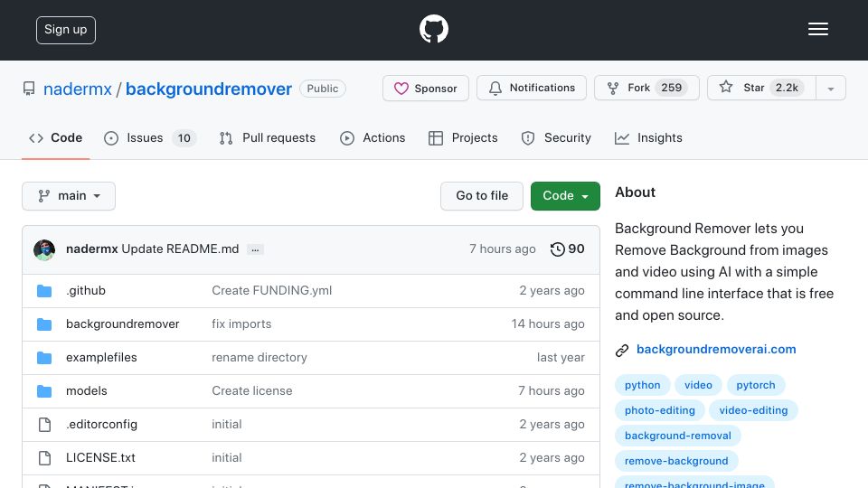Open the fix imports commit message
This screenshot has width=868, height=488.
(x=241, y=324)
